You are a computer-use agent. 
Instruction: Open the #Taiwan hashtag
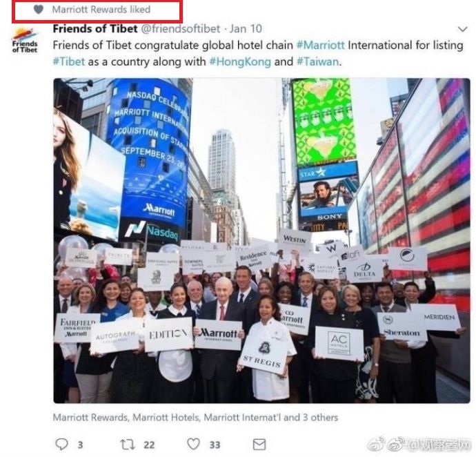pyautogui.click(x=317, y=61)
